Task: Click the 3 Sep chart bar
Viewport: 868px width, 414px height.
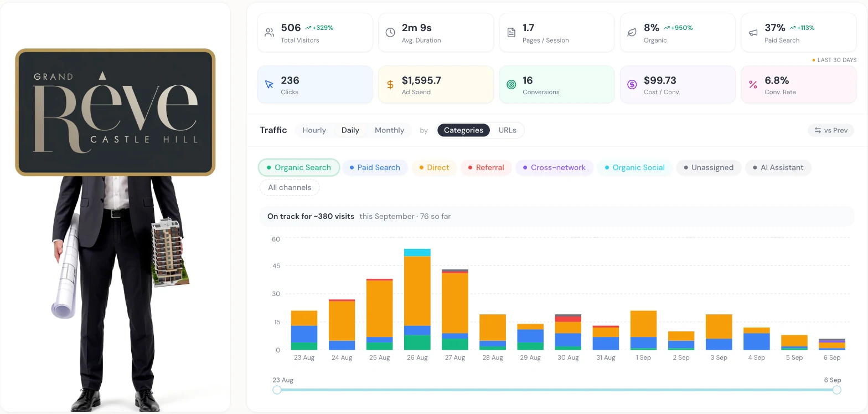Action: tap(719, 332)
